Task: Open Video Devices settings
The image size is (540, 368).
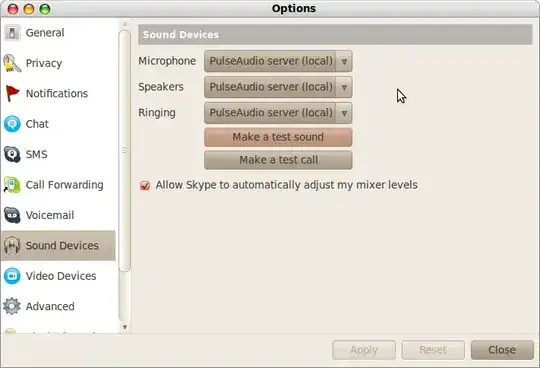Action: tap(58, 276)
